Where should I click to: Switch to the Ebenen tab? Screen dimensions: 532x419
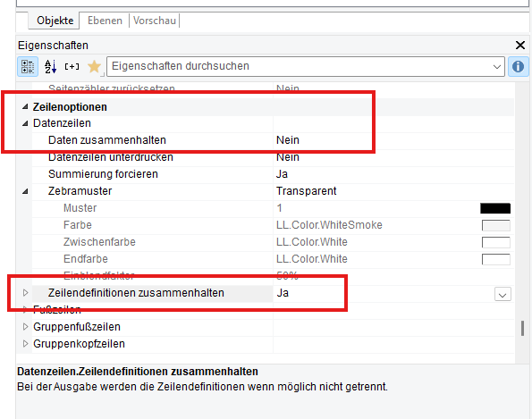[x=105, y=21]
